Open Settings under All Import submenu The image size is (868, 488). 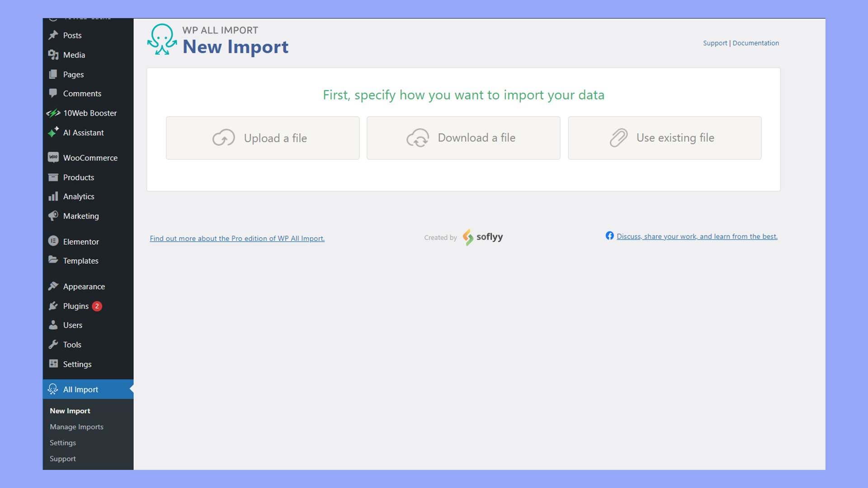[63, 443]
